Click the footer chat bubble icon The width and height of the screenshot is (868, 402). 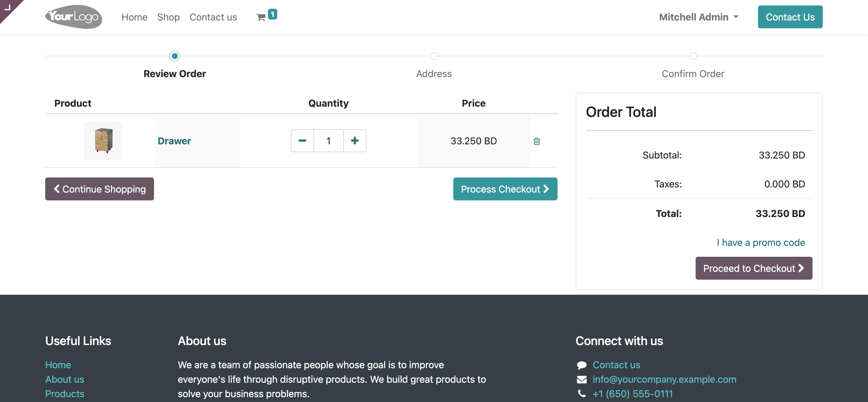coord(582,365)
